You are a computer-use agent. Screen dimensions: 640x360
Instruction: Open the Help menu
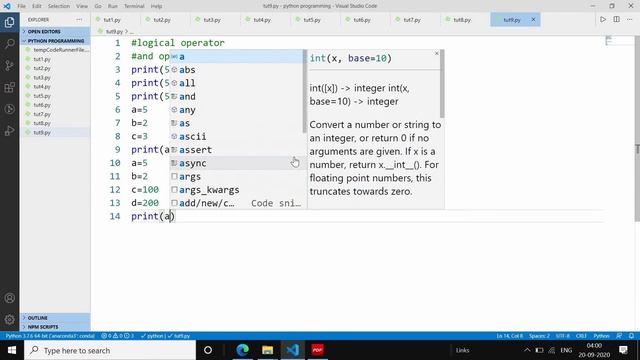pyautogui.click(x=156, y=6)
